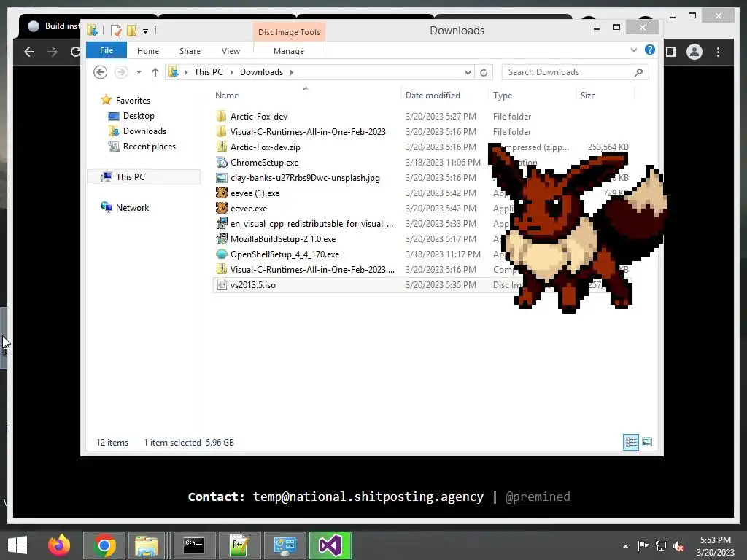Expand the address bar history dropdown
Viewport: 747px width, 560px height.
click(468, 72)
